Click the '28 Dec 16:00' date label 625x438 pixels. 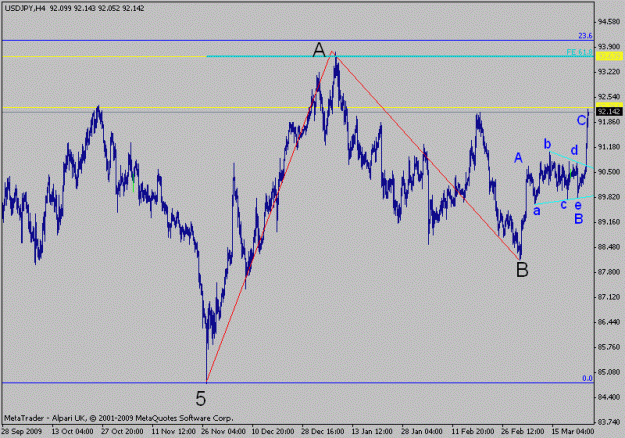pos(322,431)
